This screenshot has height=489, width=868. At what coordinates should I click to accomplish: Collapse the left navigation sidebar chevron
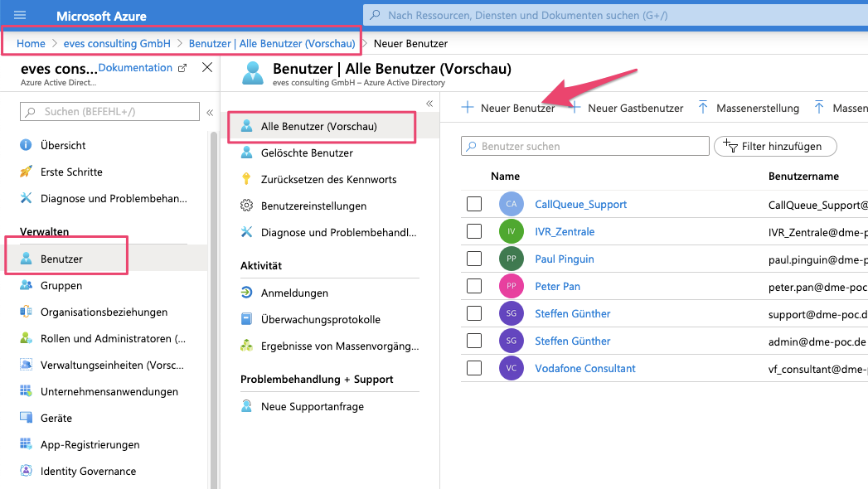coord(210,112)
